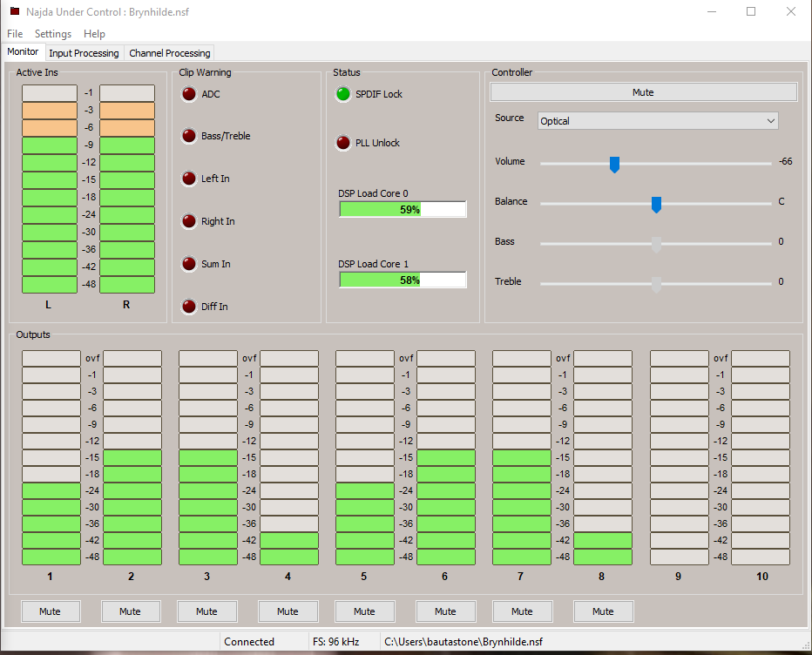This screenshot has width=812, height=655.
Task: Click the Diff In clip indicator
Action: pos(188,307)
